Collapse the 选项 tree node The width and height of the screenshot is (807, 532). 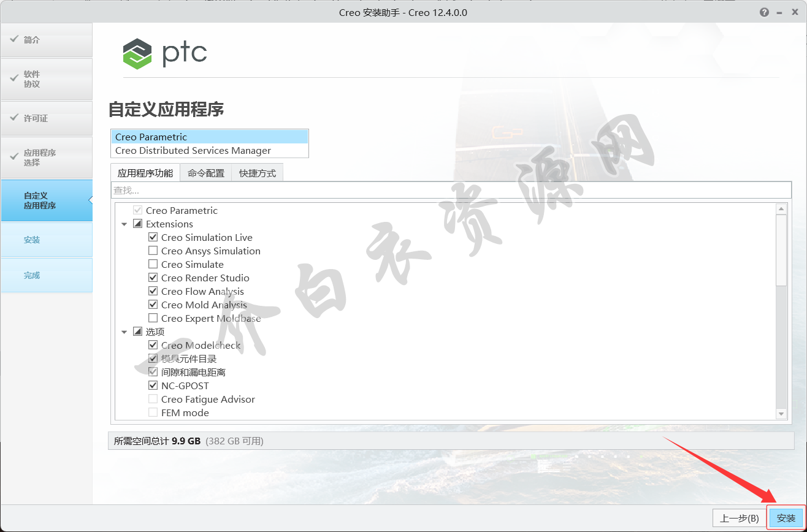(x=124, y=332)
